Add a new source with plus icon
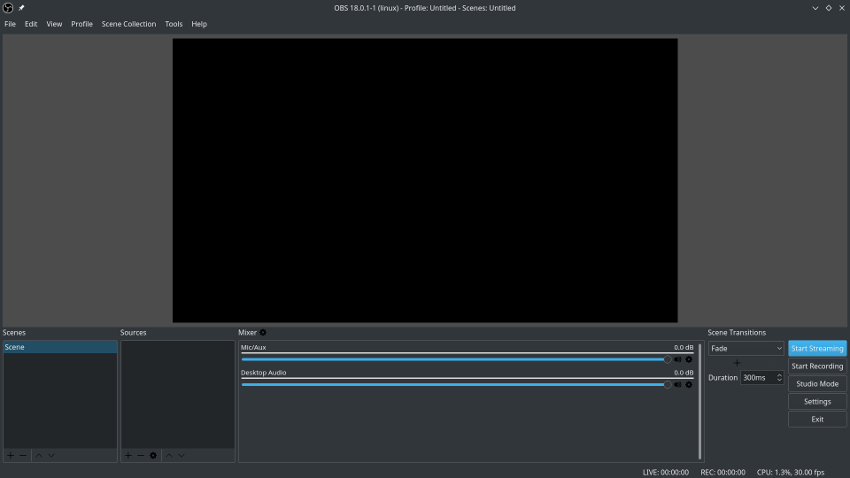This screenshot has height=478, width=850. pos(128,455)
